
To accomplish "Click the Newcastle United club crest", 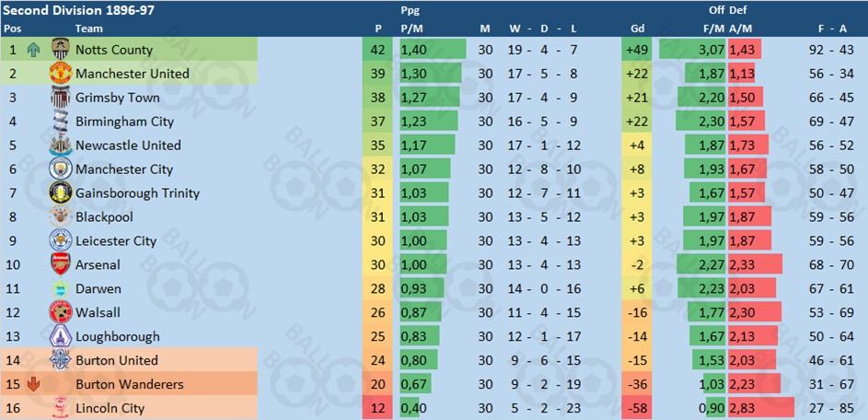I will click(60, 145).
